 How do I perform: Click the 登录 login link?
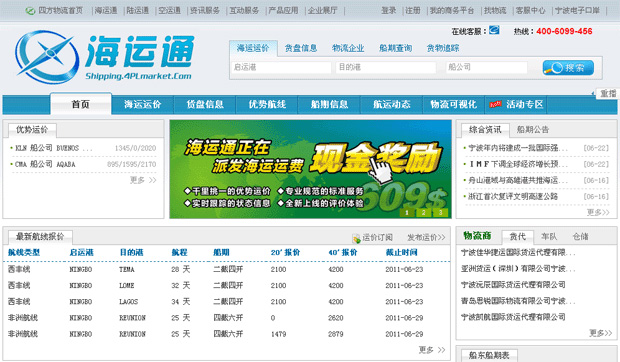click(x=388, y=11)
